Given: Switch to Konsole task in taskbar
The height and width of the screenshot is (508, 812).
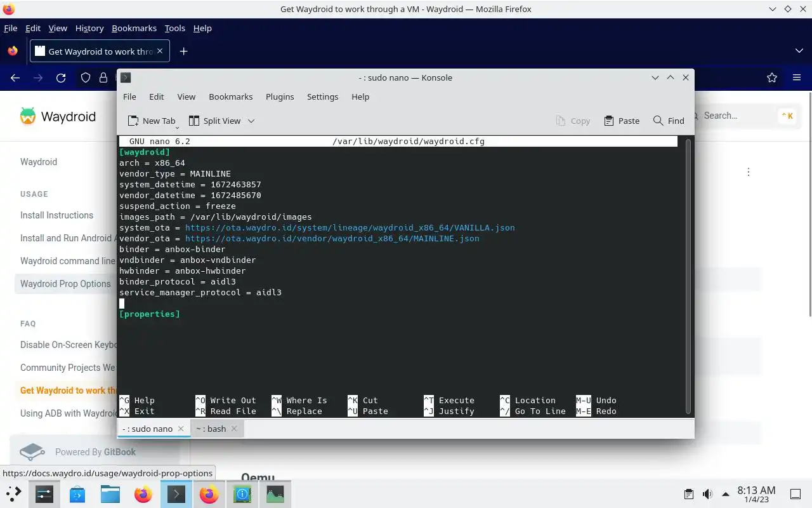Looking at the screenshot, I should coord(176,493).
